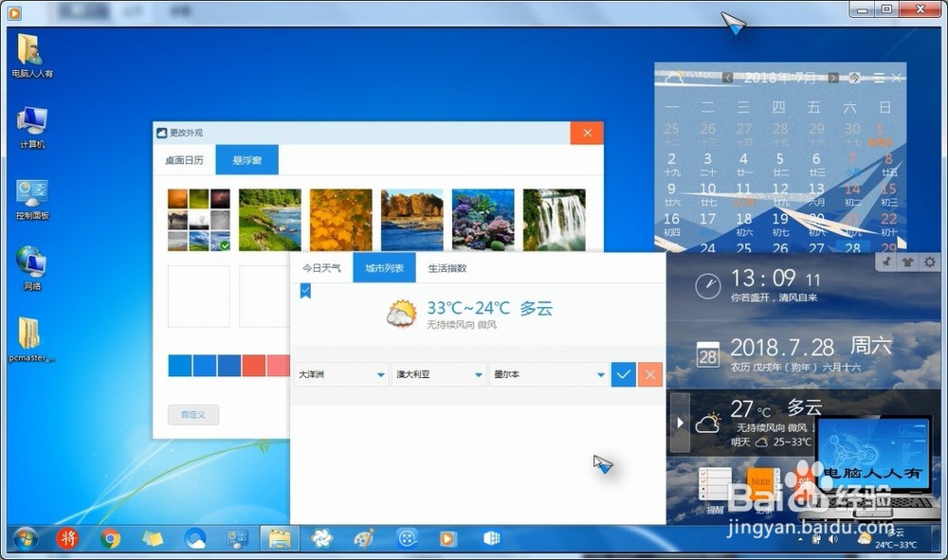Click the clock icon beside 13:09
The height and width of the screenshot is (560, 948).
[707, 286]
